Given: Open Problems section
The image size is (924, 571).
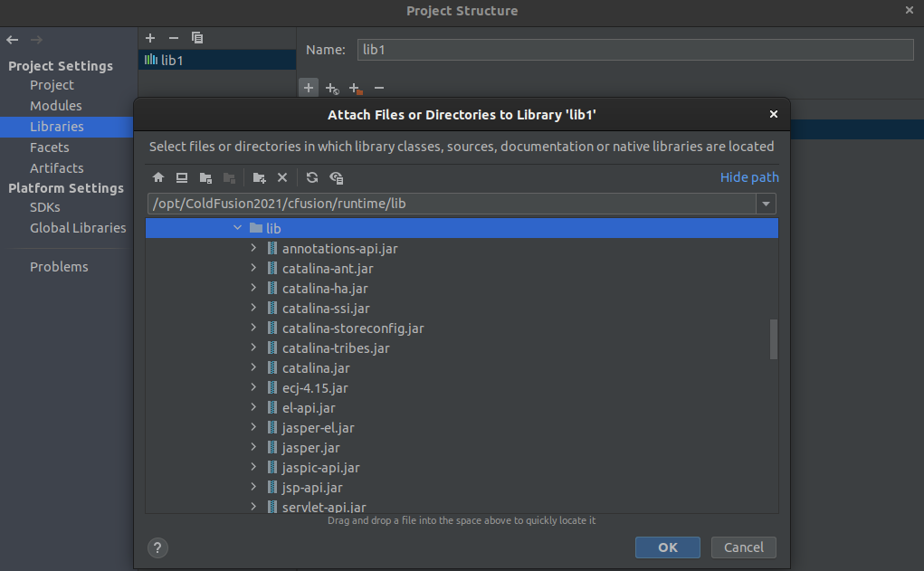Looking at the screenshot, I should [59, 267].
